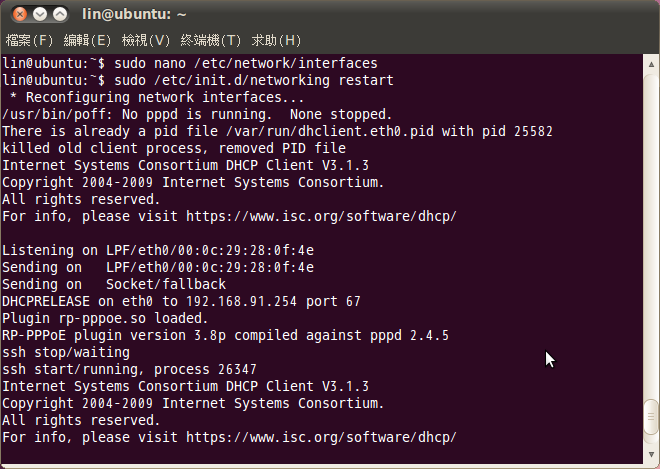Open the 檢視(V) menu

coord(146,41)
